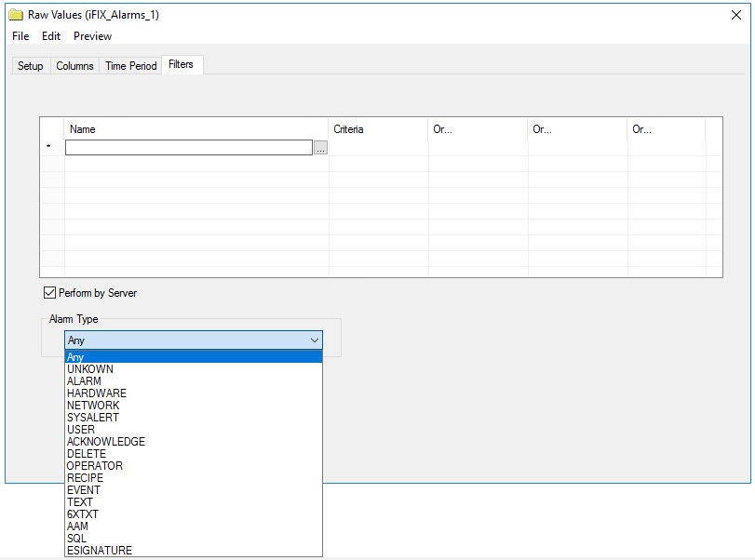Pick RECIPE in the alarm type list
The height and width of the screenshot is (560, 755).
point(194,478)
